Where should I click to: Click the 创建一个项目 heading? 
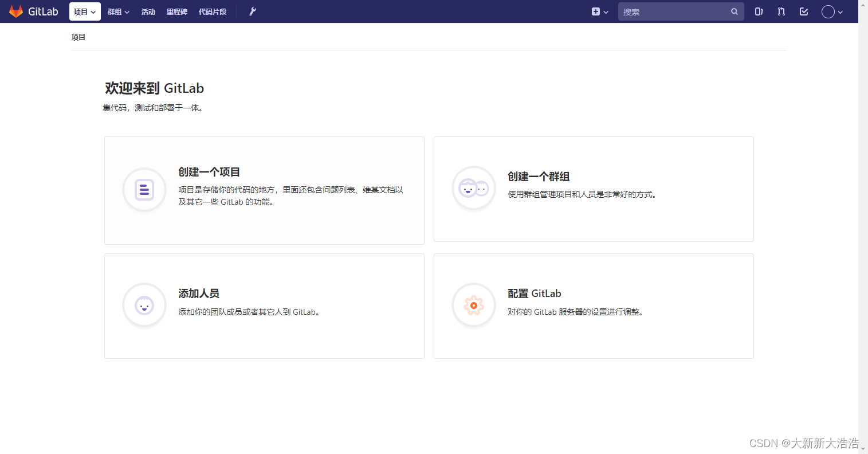click(x=209, y=172)
